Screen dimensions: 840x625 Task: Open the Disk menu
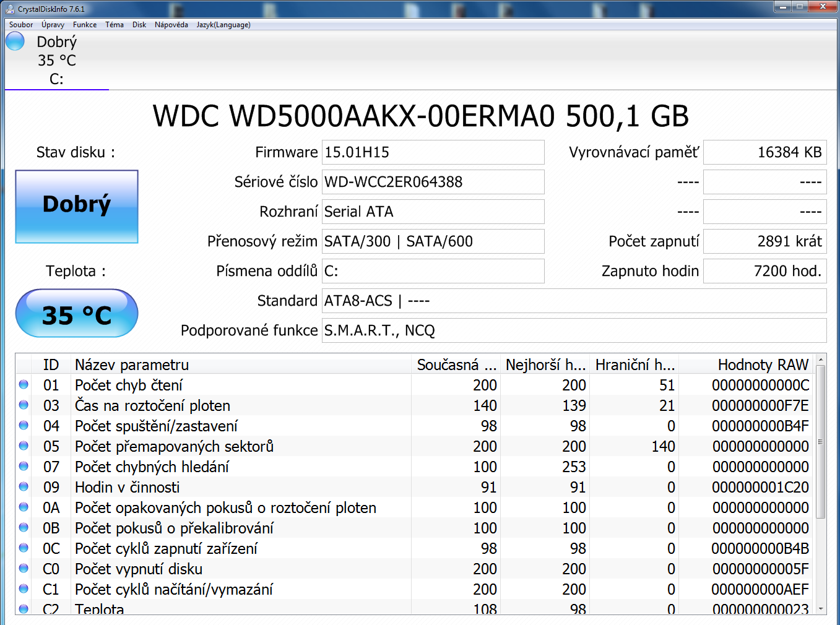(139, 25)
